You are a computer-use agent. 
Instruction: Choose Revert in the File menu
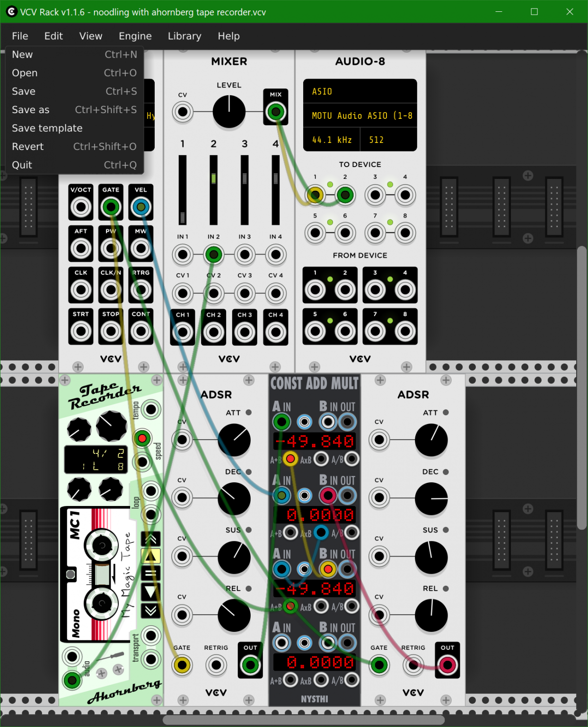point(74,147)
